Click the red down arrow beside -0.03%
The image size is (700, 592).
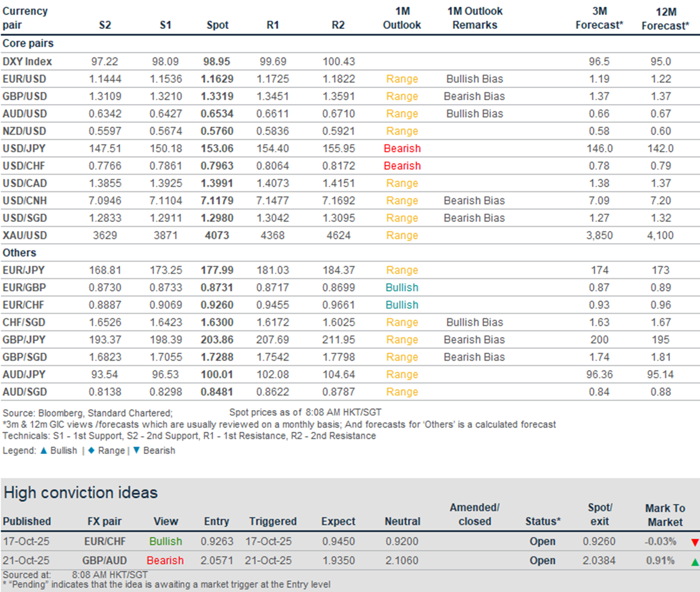pyautogui.click(x=694, y=542)
